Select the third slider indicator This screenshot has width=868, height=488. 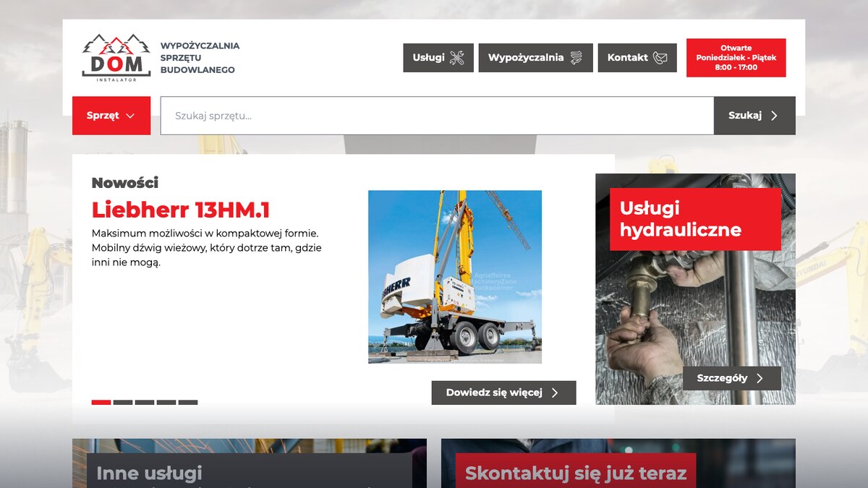click(145, 403)
